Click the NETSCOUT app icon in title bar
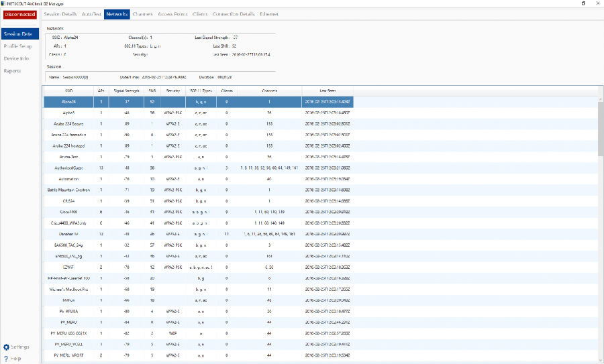 (x=4, y=3)
